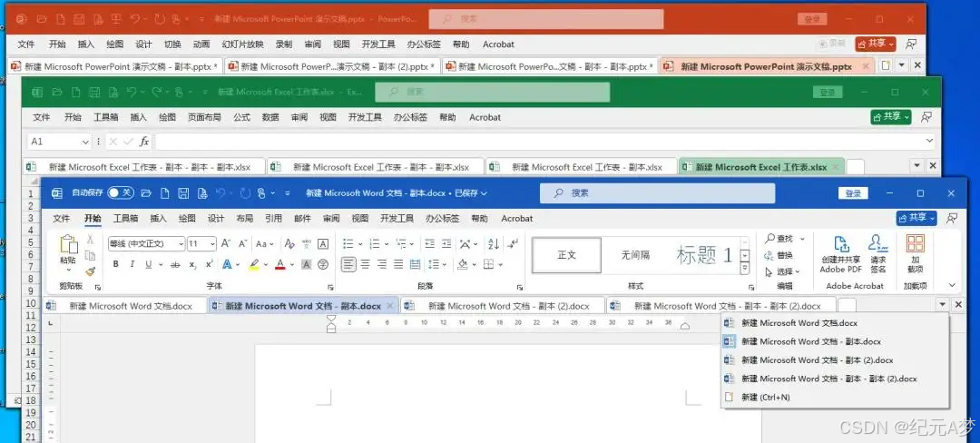Click the Shrink Font icon
This screenshot has height=443, width=980.
pos(242,243)
